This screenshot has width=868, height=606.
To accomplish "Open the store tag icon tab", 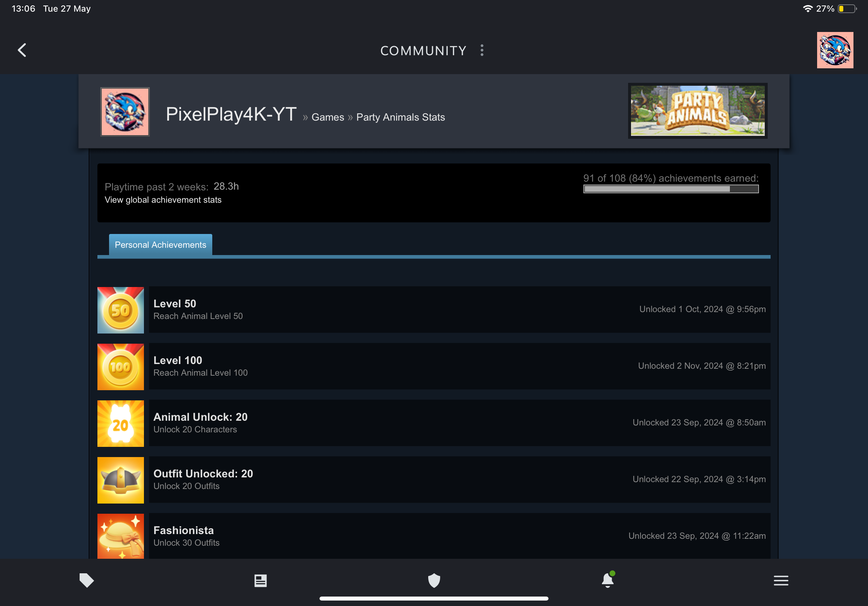I will [87, 580].
